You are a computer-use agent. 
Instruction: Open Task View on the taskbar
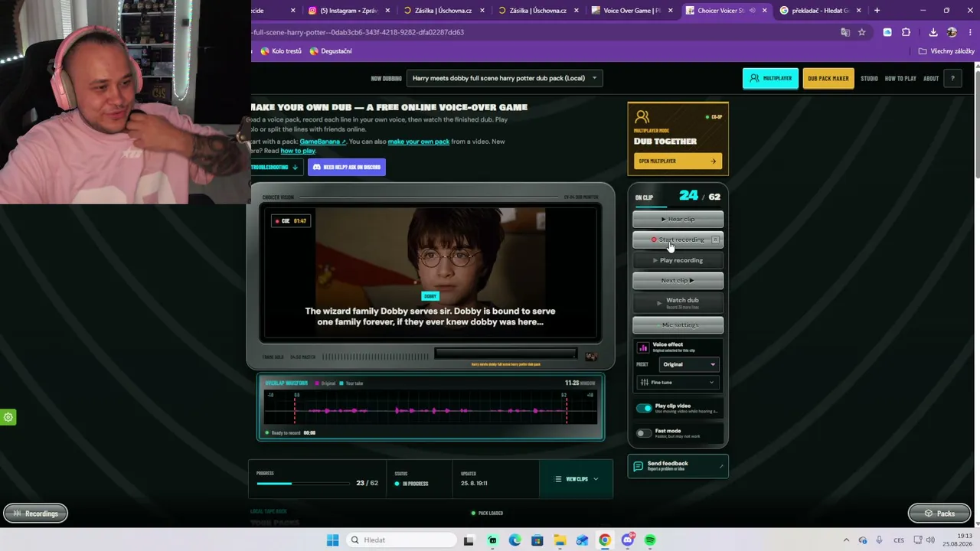(469, 540)
